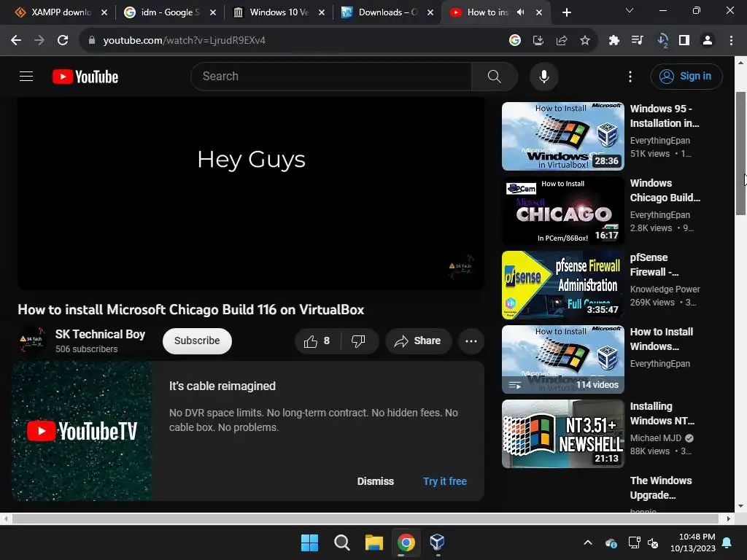Dislike the video with thumbs down
Image resolution: width=747 pixels, height=560 pixels.
point(358,341)
